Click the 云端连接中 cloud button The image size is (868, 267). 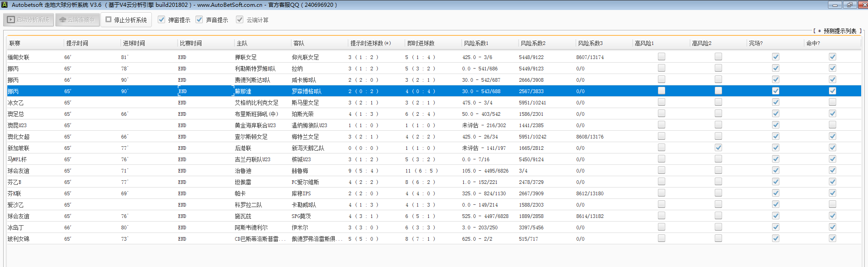[77, 20]
